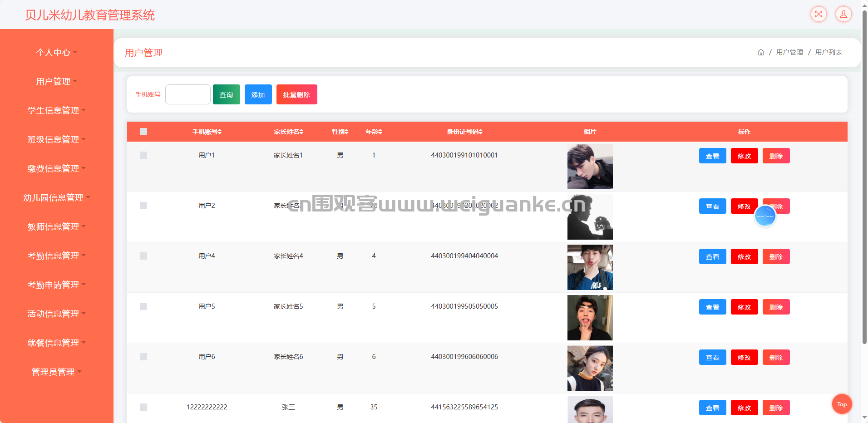Expand the 考勤申请管理 sidebar menu
The image size is (868, 423).
click(x=56, y=285)
